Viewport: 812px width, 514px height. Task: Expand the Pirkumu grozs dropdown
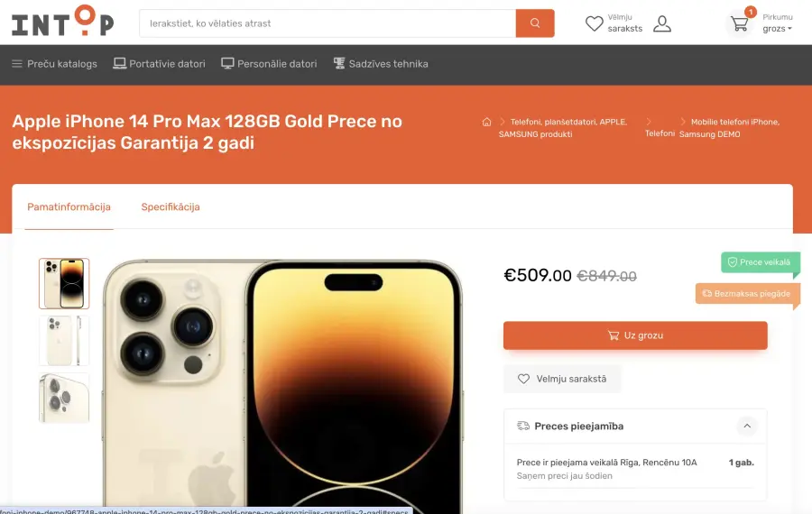coord(778,23)
